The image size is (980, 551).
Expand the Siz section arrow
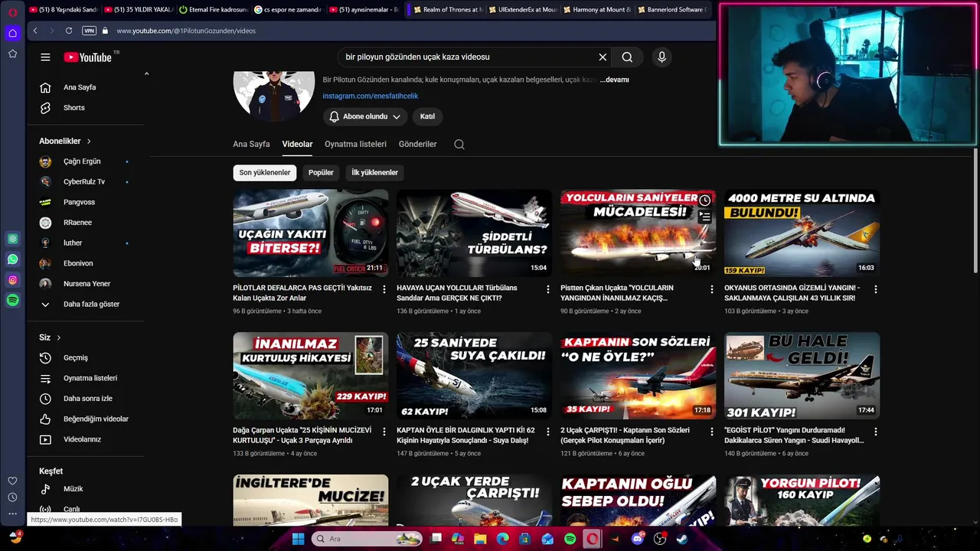(x=58, y=337)
